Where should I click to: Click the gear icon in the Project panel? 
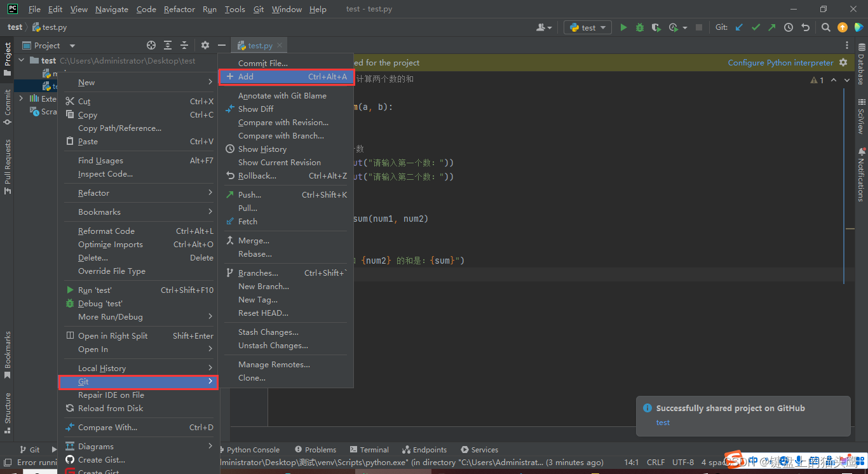coord(205,45)
